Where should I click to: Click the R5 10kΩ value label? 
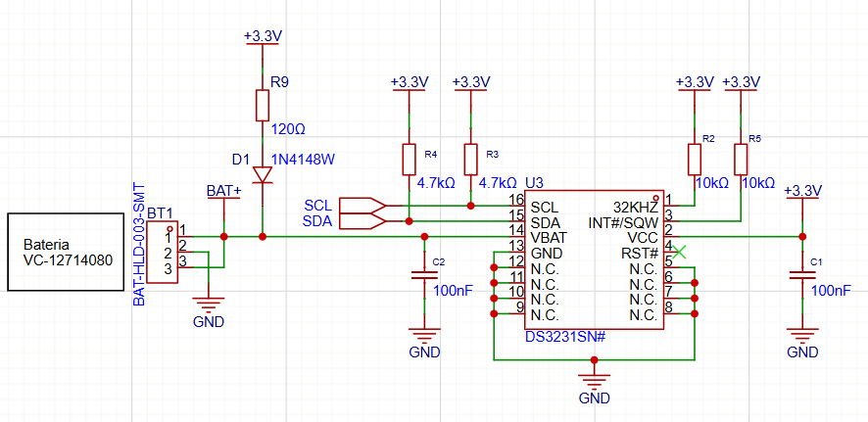pos(758,182)
